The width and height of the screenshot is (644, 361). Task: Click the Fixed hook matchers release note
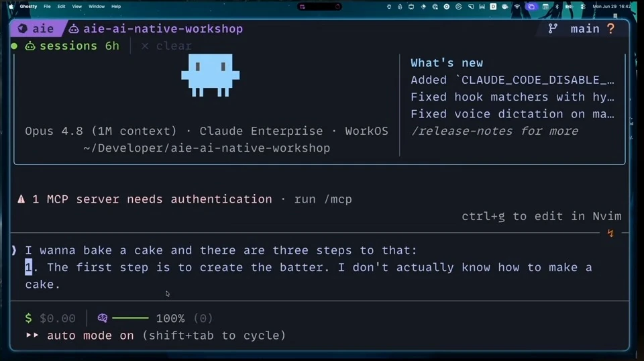513,97
